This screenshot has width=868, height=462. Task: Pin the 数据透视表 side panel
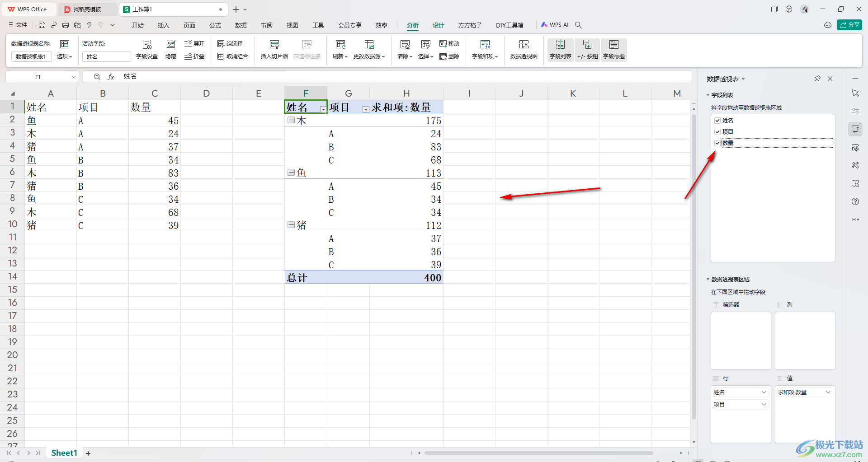(x=817, y=79)
